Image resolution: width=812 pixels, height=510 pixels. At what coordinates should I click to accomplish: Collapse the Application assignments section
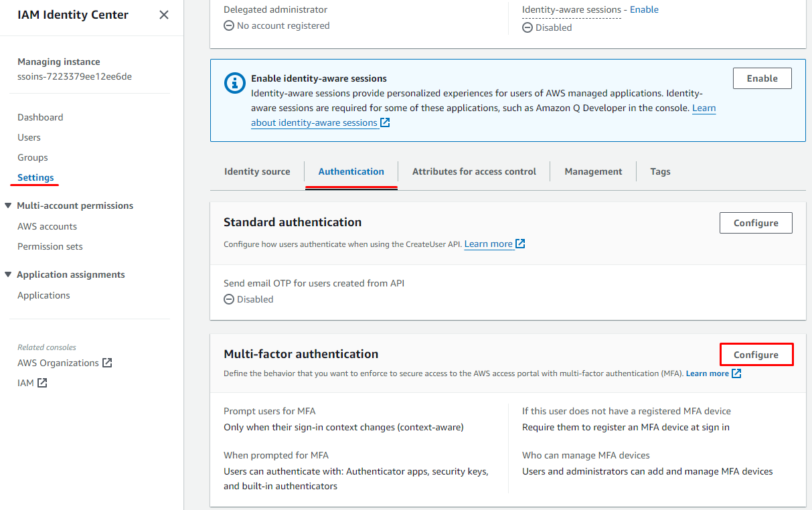(8, 274)
